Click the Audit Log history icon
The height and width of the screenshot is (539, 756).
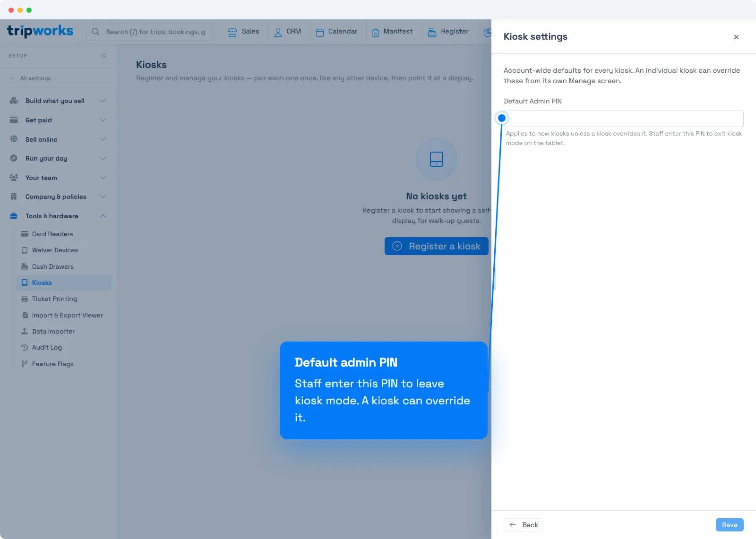(25, 347)
